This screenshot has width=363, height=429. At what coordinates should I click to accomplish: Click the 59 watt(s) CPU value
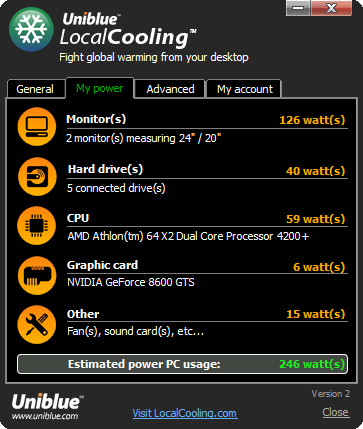point(315,219)
